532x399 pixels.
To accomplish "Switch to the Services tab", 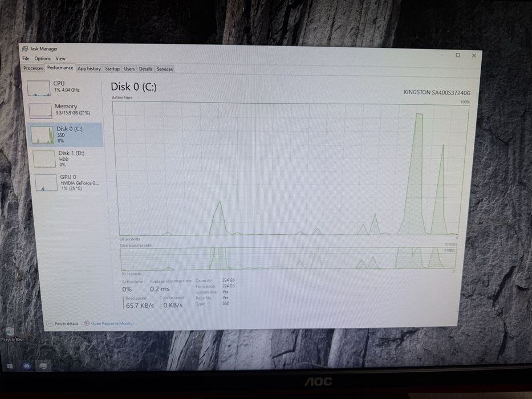I will click(x=165, y=69).
